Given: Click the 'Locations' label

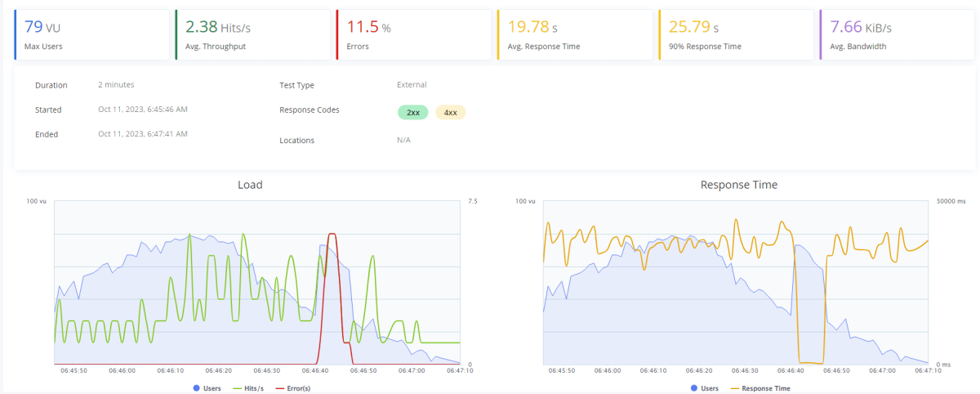Looking at the screenshot, I should click(x=297, y=141).
